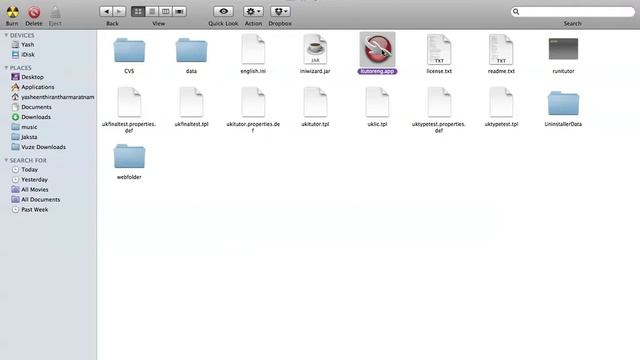This screenshot has width=640, height=360.
Task: Click the Eject toolbar icon
Action: pyautogui.click(x=55, y=12)
